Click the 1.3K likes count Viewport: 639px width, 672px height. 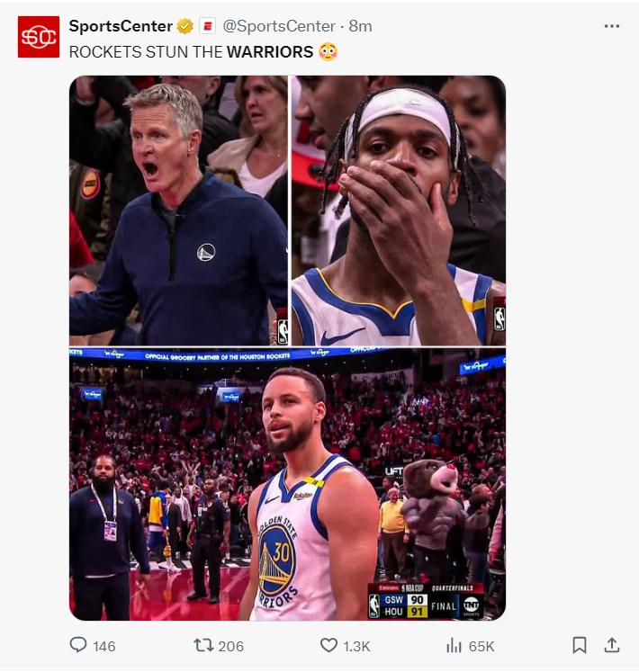357,646
